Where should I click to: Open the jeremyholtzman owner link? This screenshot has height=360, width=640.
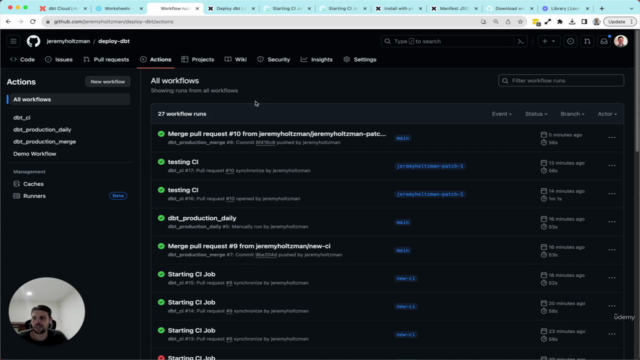pos(68,41)
